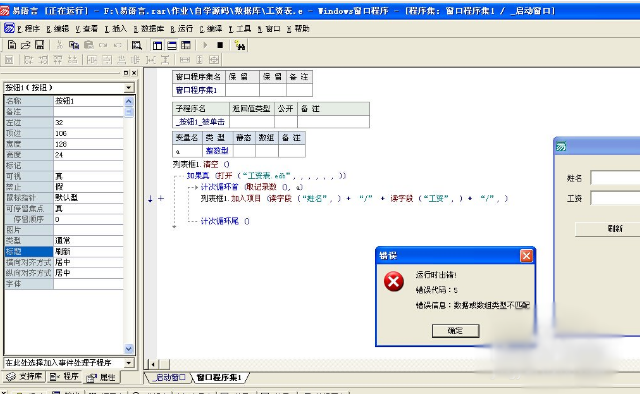Screen dimensions: 640x394
Task: Click the equal-height sizing icon
Action: [x=199, y=60]
